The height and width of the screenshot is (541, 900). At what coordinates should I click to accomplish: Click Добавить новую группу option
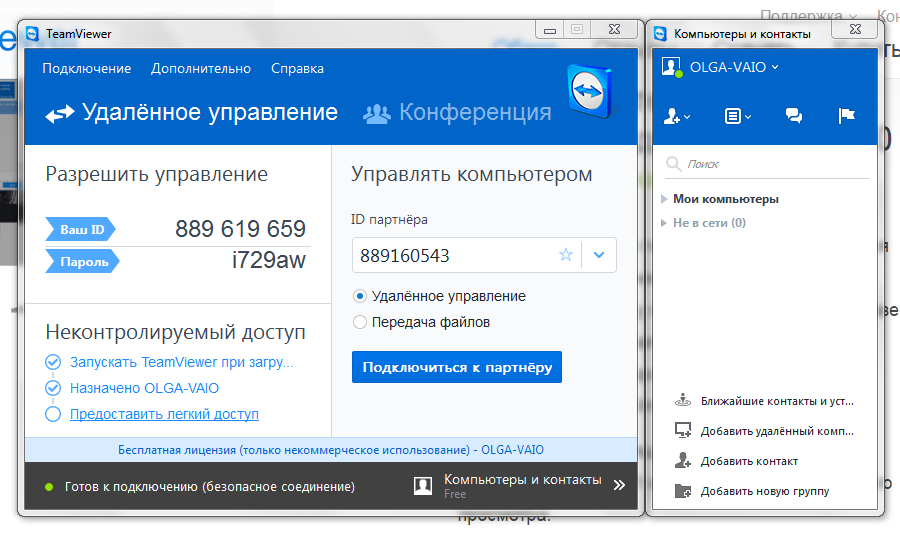click(765, 491)
